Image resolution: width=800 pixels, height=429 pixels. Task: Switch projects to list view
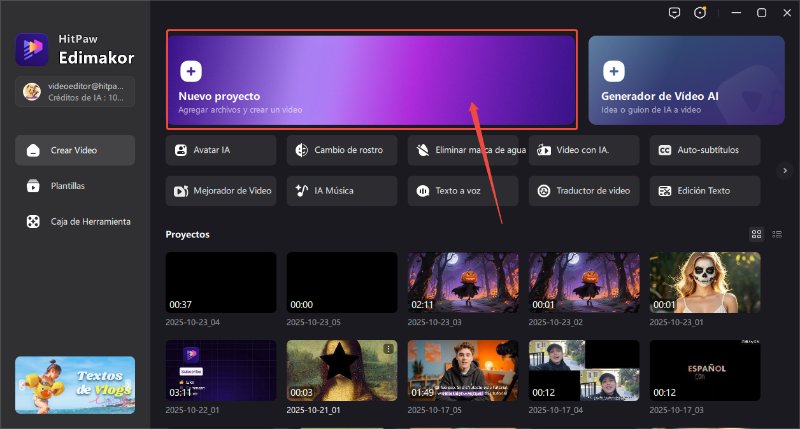point(777,234)
